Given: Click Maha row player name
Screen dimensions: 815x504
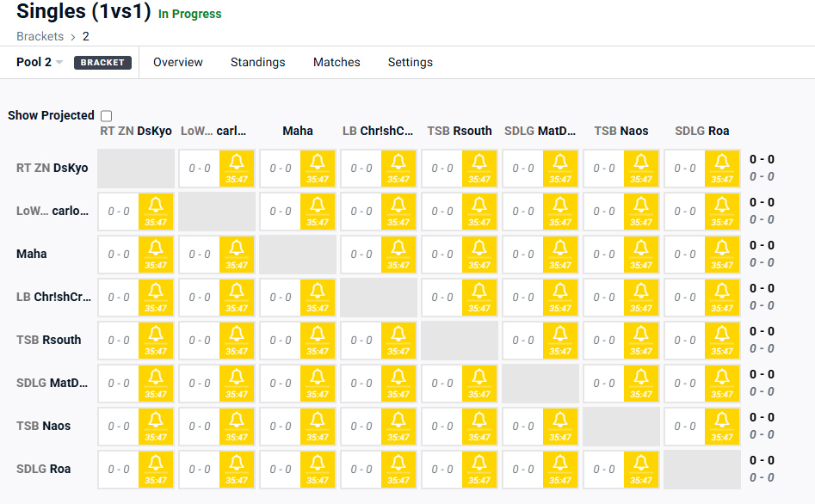Looking at the screenshot, I should click(x=31, y=254).
